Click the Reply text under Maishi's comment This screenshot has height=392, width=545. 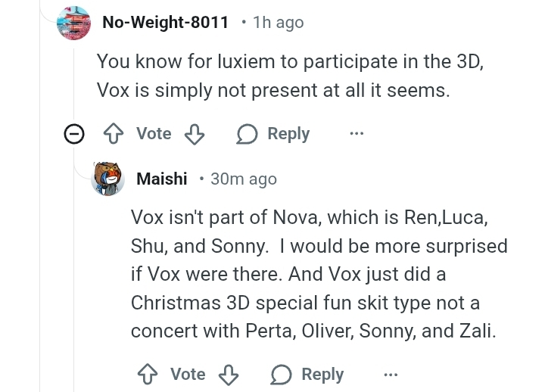322,375
